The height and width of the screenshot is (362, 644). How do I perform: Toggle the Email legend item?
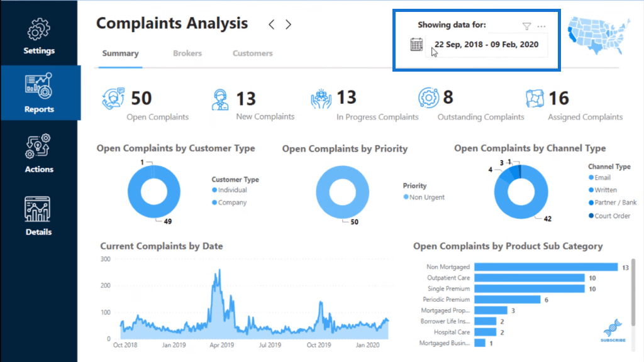(x=599, y=177)
